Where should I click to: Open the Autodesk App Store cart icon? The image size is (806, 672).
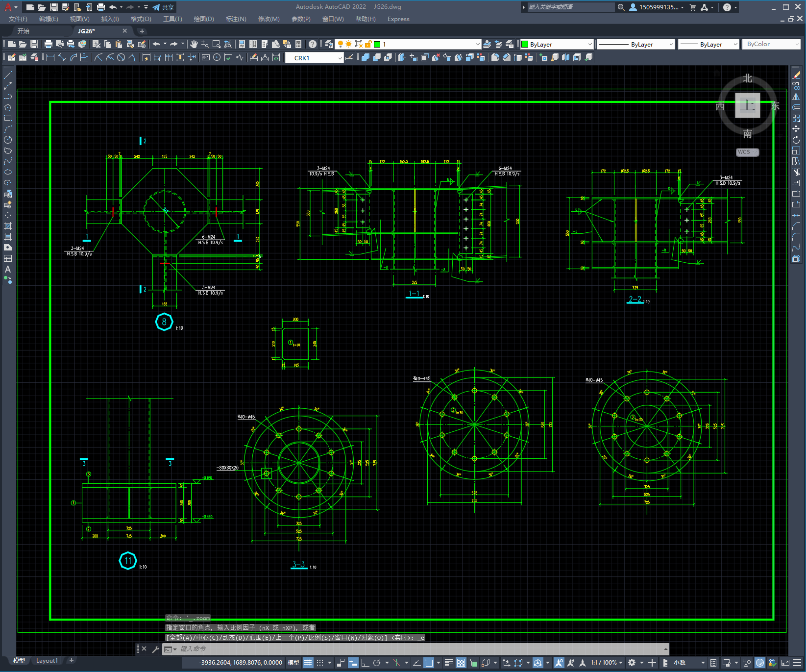click(693, 7)
